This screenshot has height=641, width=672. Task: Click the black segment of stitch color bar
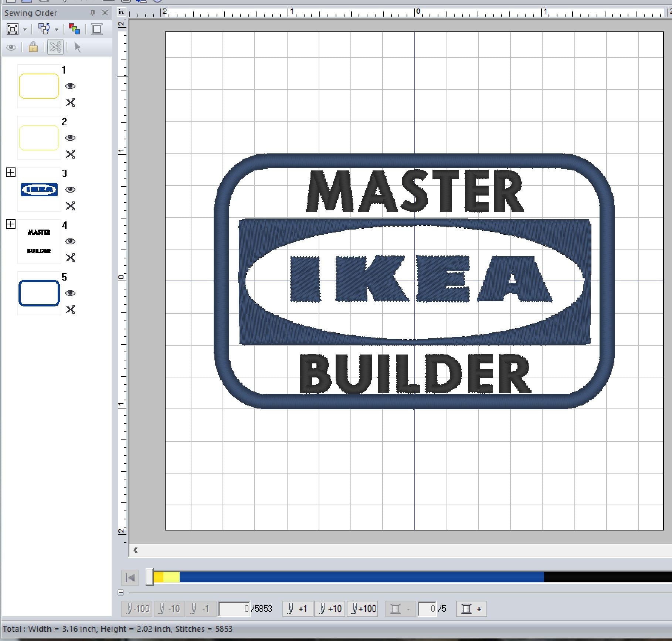(x=608, y=577)
